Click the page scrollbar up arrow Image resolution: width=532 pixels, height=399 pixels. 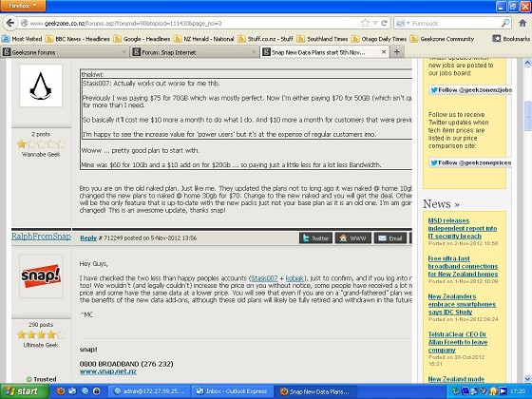(527, 63)
